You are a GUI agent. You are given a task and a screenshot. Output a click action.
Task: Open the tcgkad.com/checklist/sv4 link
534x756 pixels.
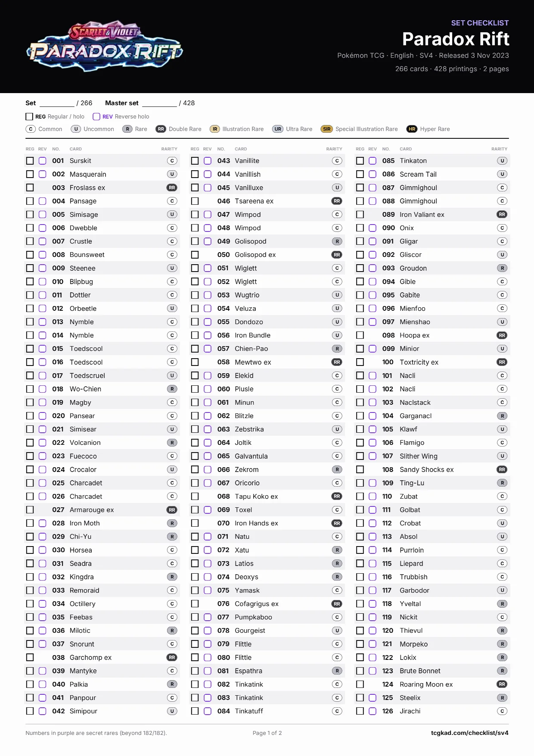[470, 733]
